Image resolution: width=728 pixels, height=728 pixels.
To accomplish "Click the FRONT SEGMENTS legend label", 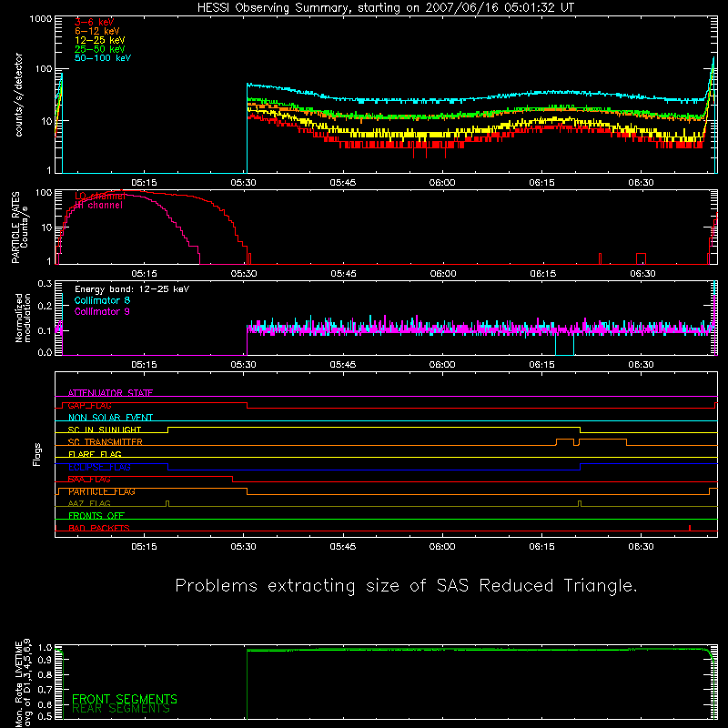I will (125, 699).
